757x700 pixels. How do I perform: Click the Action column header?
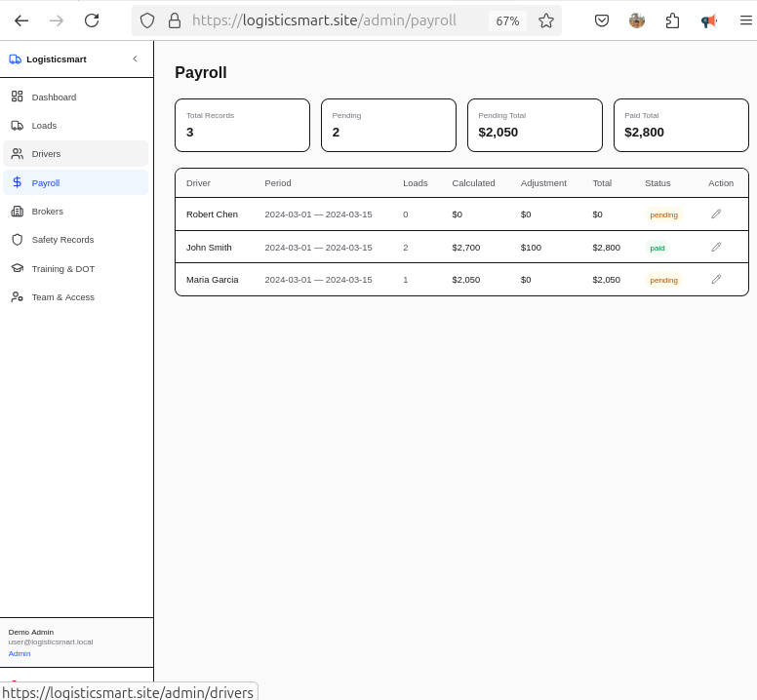(721, 183)
